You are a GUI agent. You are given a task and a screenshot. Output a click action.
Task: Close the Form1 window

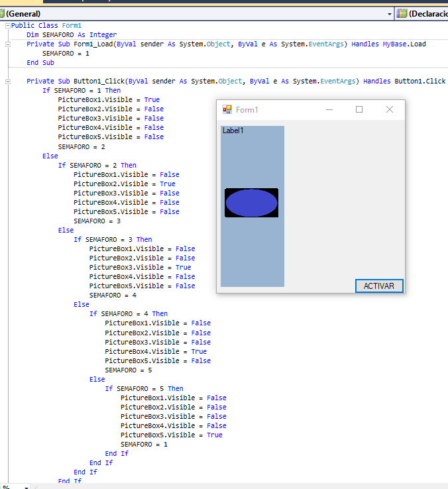tap(389, 109)
